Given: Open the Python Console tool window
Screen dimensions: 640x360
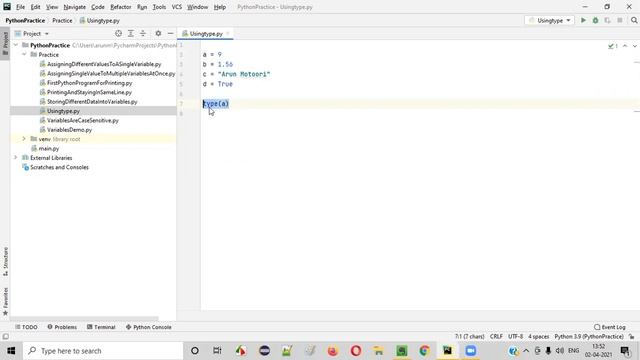Looking at the screenshot, I should (x=149, y=327).
